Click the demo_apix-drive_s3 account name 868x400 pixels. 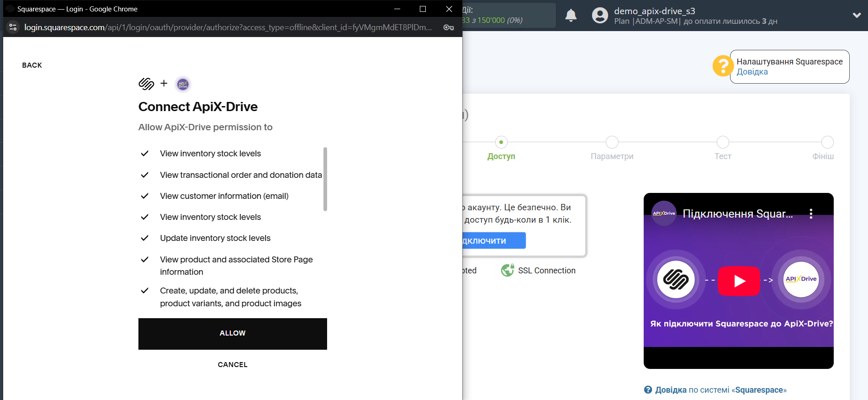click(x=655, y=11)
